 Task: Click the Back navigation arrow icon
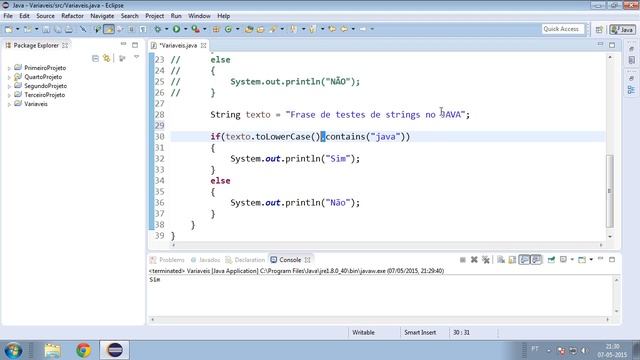tap(344, 29)
